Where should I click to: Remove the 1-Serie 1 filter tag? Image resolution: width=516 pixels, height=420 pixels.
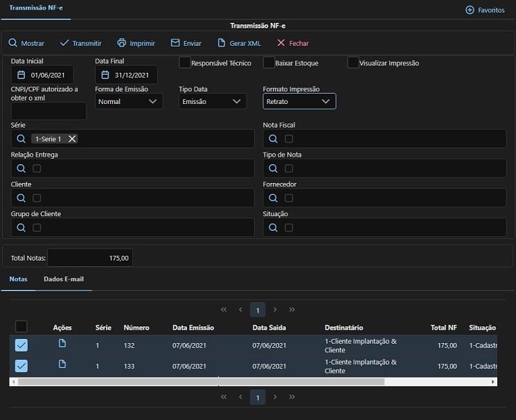72,139
